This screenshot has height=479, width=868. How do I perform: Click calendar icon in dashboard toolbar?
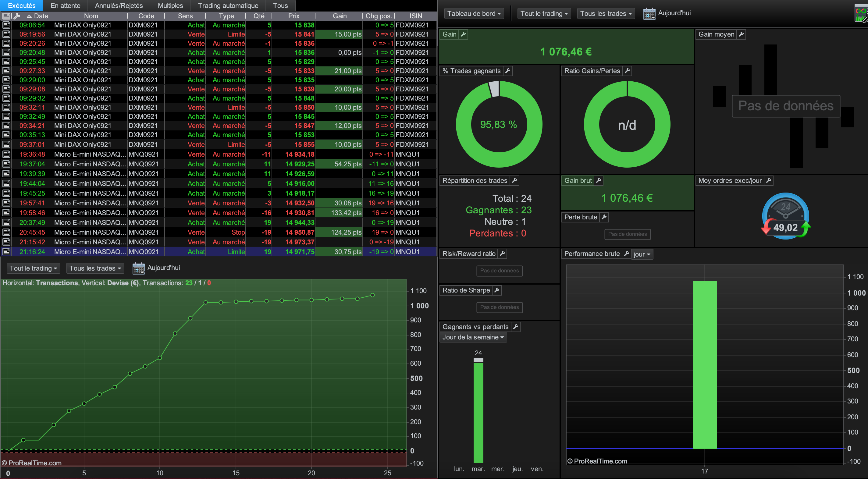(649, 13)
